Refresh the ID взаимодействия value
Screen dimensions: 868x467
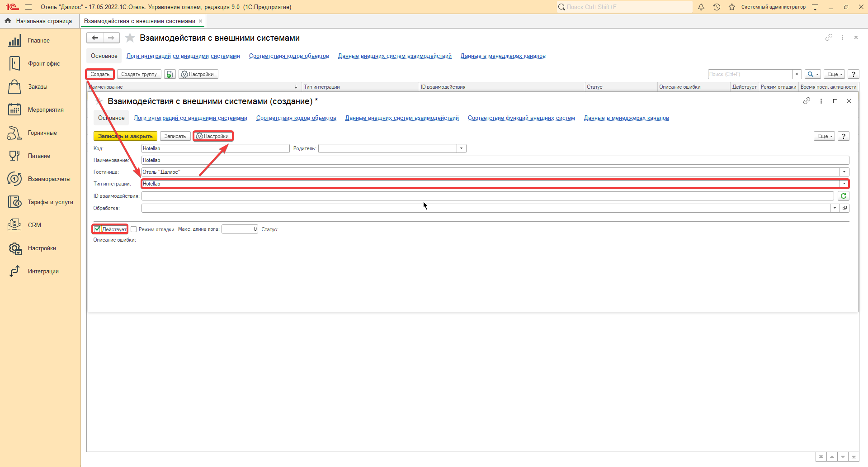coord(844,196)
